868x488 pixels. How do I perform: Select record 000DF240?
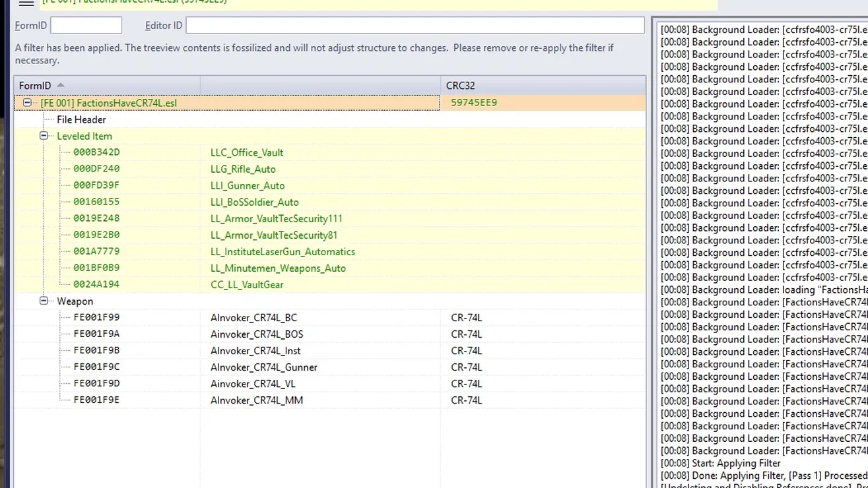point(96,169)
